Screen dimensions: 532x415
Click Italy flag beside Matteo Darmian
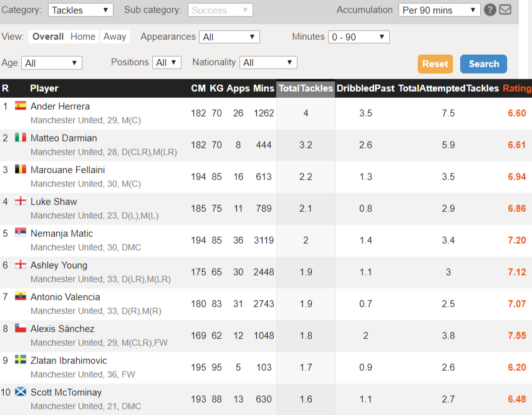(x=21, y=137)
